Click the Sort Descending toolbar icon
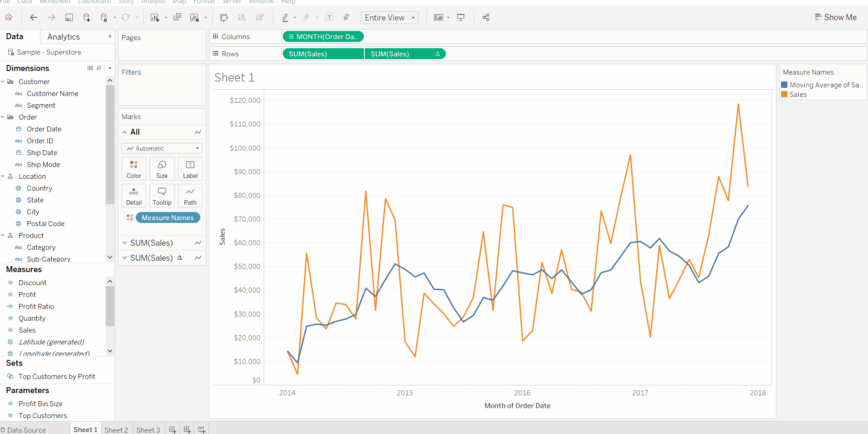The height and width of the screenshot is (434, 868). click(260, 17)
